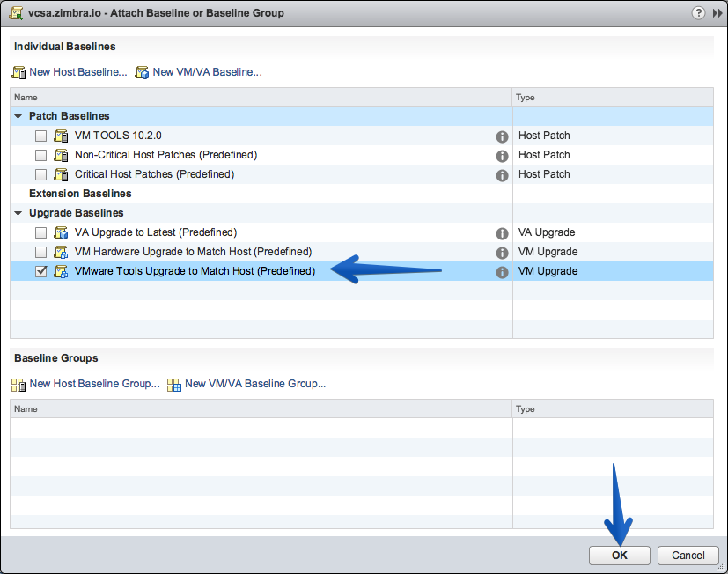Viewport: 728px width, 574px height.
Task: Sort Baseline Groups by Type column
Action: 613,408
